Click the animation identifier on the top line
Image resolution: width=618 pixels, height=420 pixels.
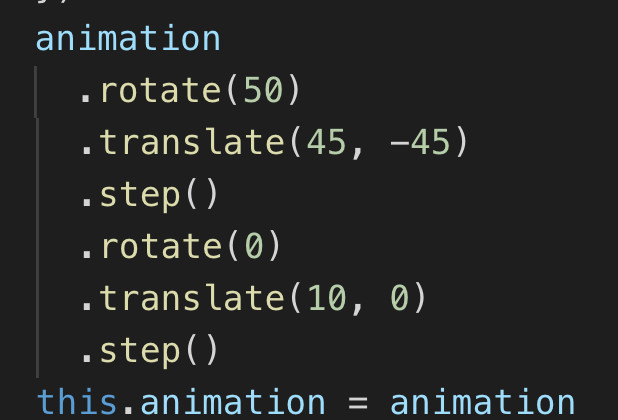tap(128, 39)
